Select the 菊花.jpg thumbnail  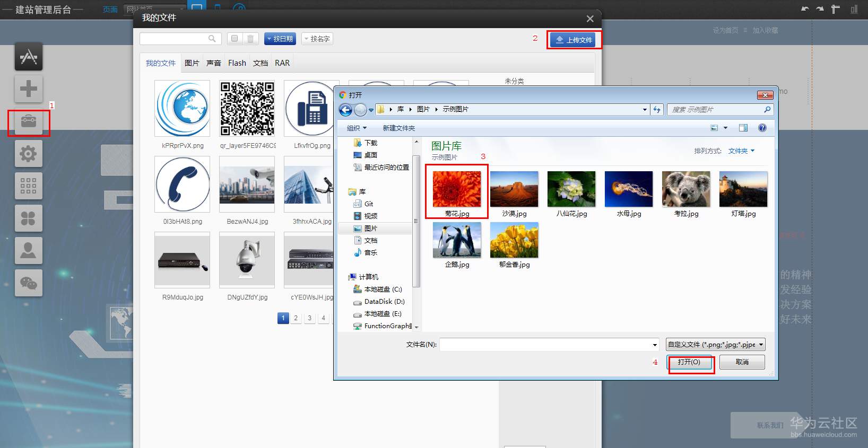457,189
